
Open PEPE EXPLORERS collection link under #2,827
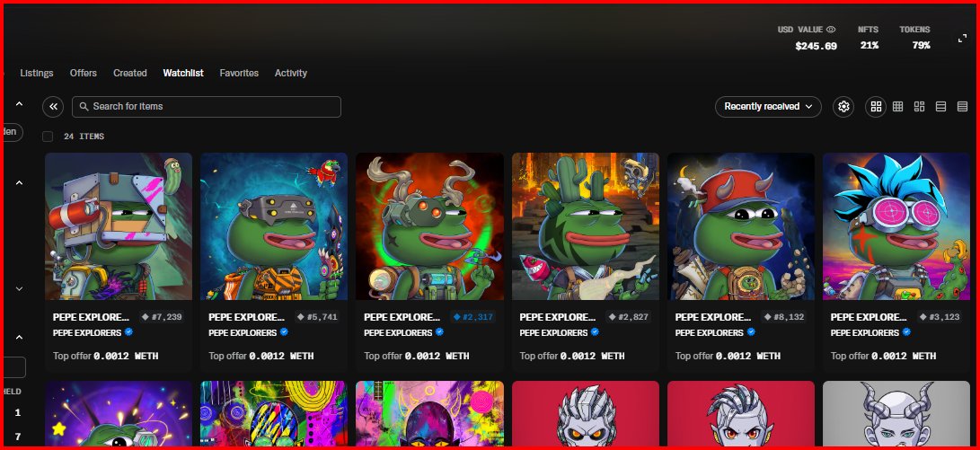553,332
